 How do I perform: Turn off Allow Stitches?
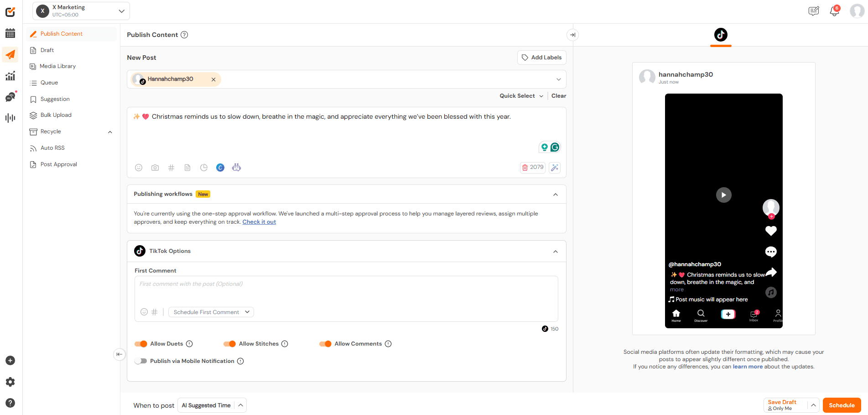coord(229,344)
